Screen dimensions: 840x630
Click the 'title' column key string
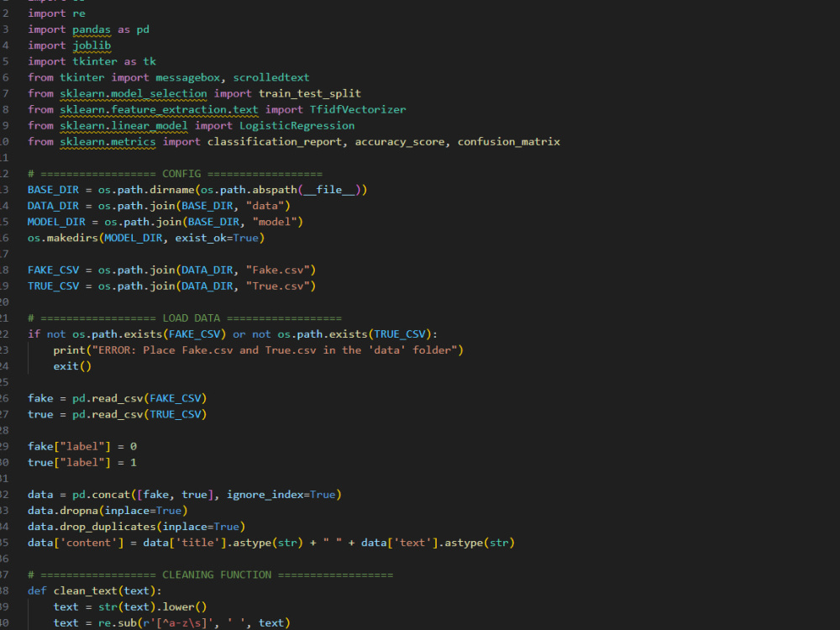coord(197,543)
